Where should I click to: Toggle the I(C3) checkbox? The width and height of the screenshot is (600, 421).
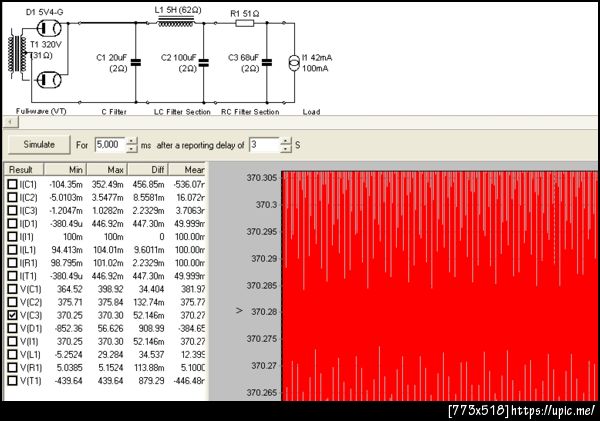click(13, 210)
